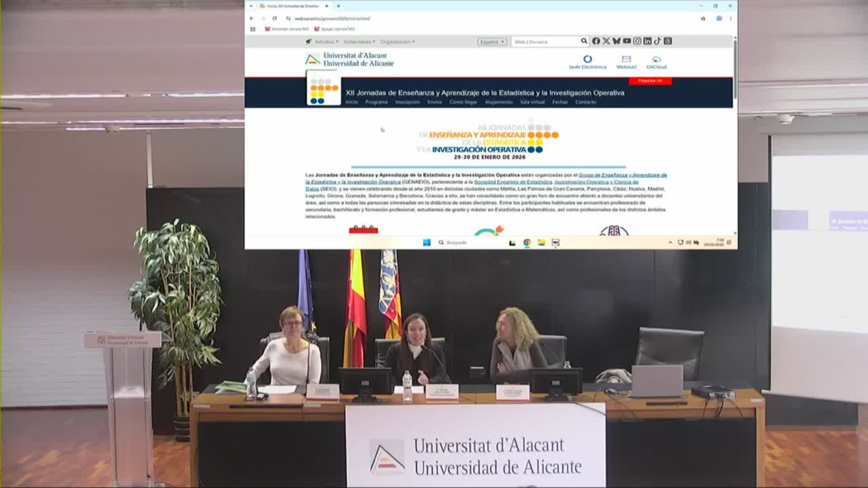Image resolution: width=868 pixels, height=488 pixels.
Task: Click the search magnifier icon
Action: [584, 41]
